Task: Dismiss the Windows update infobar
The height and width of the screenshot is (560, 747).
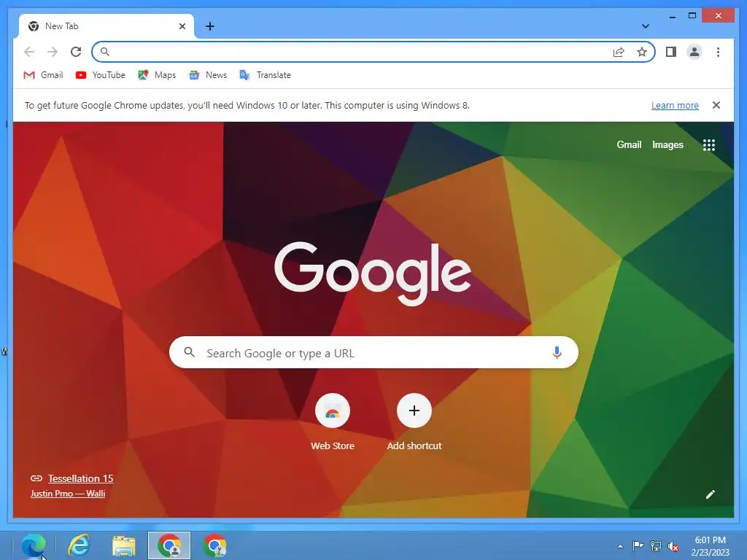Action: 716,105
